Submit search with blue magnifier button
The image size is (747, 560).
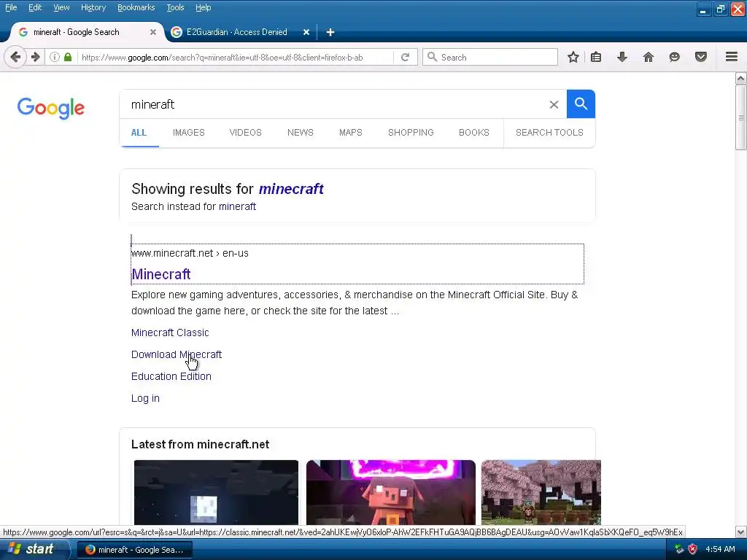coord(581,104)
